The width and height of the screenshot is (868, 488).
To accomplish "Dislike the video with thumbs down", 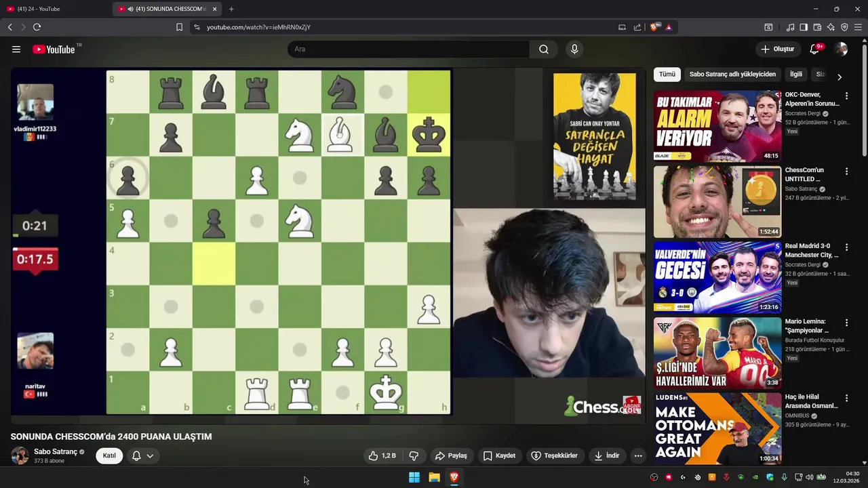I will [x=414, y=455].
